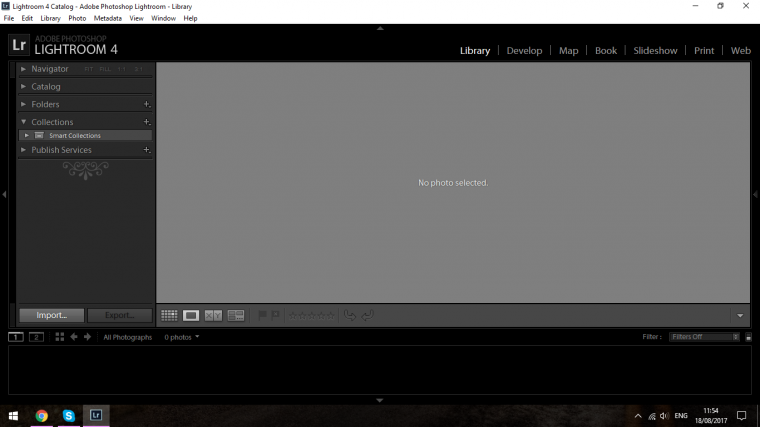Flag photo as pick
The image size is (760, 427).
[262, 316]
